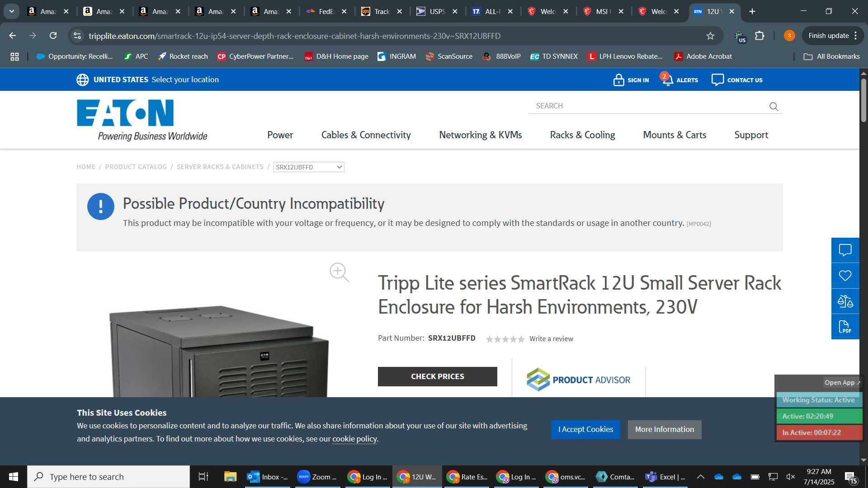
Task: Click HOME breadcrumb link
Action: pos(86,167)
